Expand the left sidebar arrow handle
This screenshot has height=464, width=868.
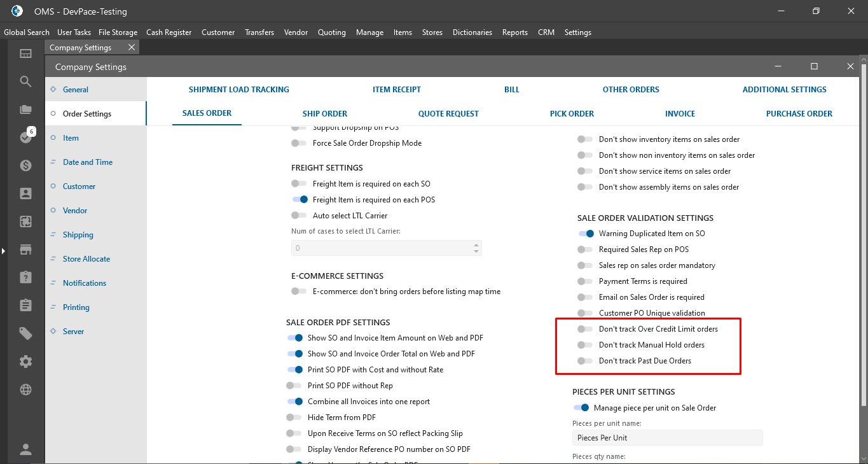3,251
